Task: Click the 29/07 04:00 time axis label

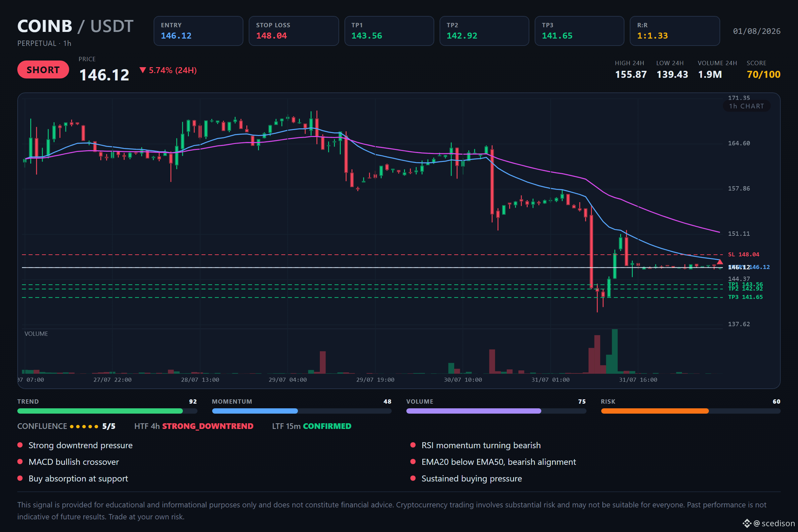Action: (x=287, y=380)
